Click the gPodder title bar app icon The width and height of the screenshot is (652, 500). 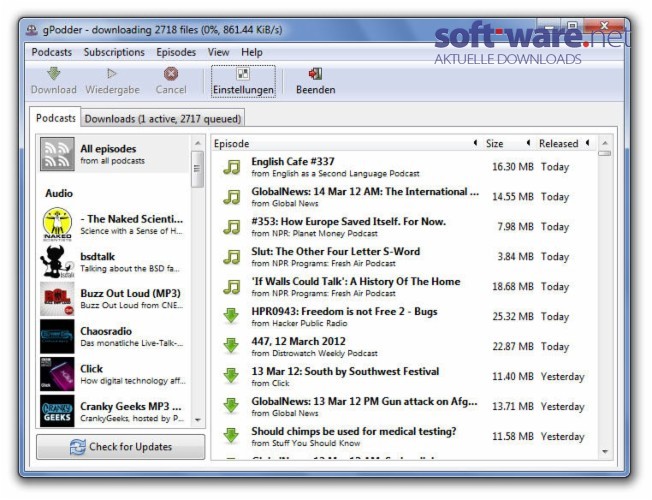[x=32, y=30]
